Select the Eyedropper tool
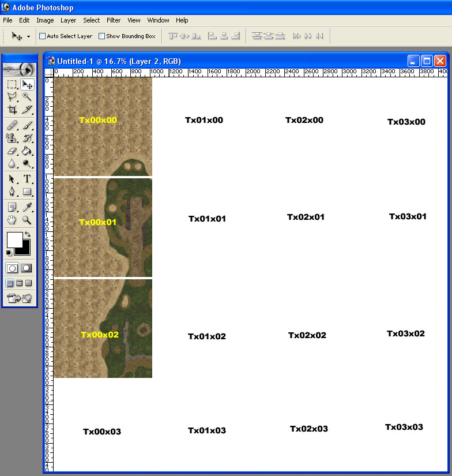 (27, 207)
